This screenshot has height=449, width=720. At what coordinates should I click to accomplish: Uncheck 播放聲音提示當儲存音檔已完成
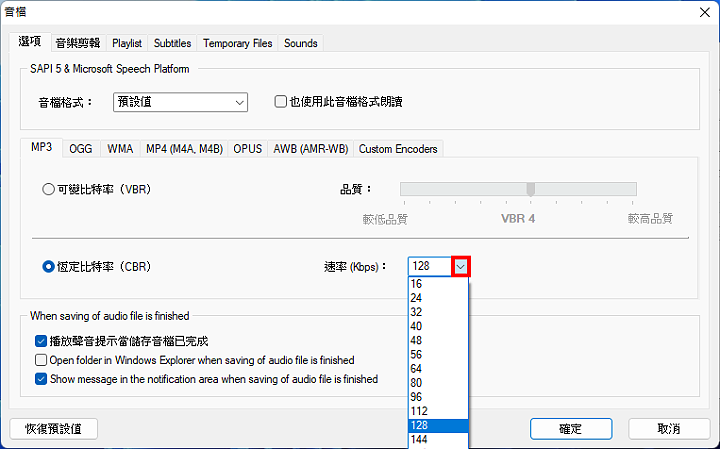tap(41, 341)
